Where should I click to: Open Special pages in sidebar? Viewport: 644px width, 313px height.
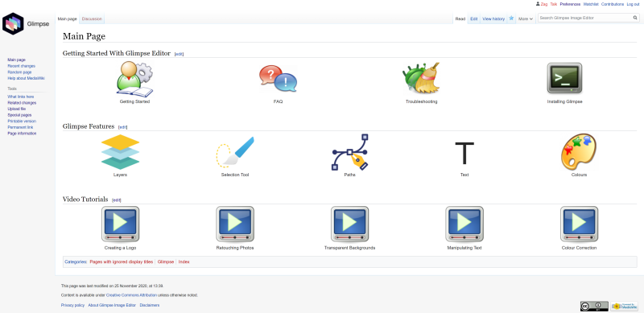click(19, 115)
